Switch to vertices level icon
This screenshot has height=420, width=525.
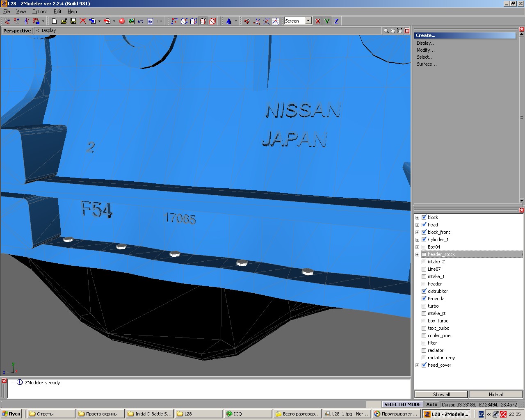(175, 21)
